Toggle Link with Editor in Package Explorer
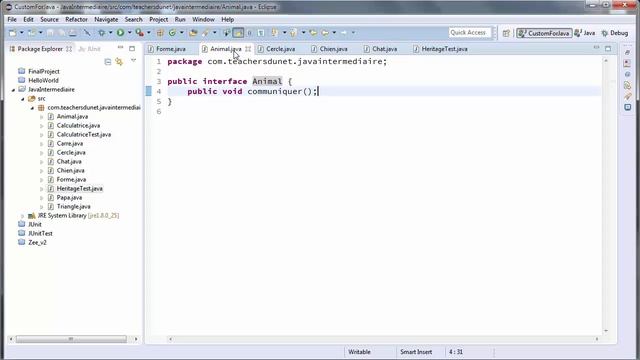 (x=119, y=62)
